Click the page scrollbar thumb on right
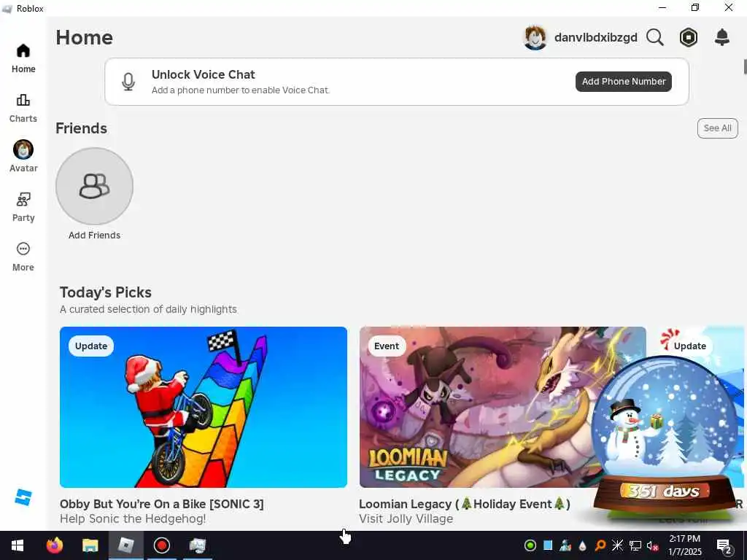The height and width of the screenshot is (560, 747). [745, 66]
